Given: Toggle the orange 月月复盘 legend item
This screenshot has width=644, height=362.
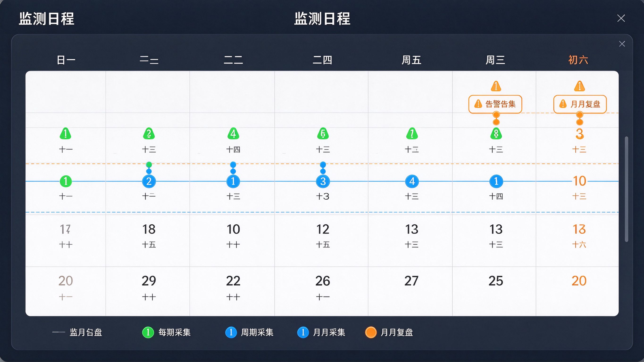Looking at the screenshot, I should tap(389, 332).
